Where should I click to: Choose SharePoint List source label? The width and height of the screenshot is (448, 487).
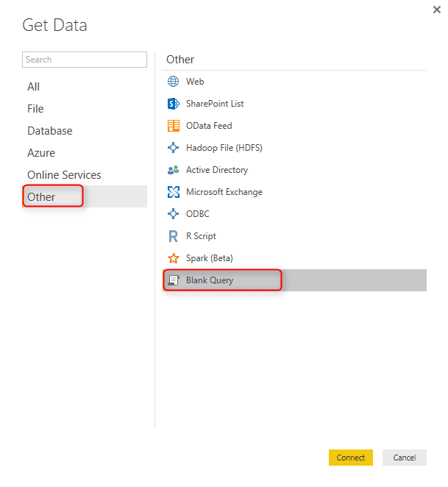click(x=215, y=104)
